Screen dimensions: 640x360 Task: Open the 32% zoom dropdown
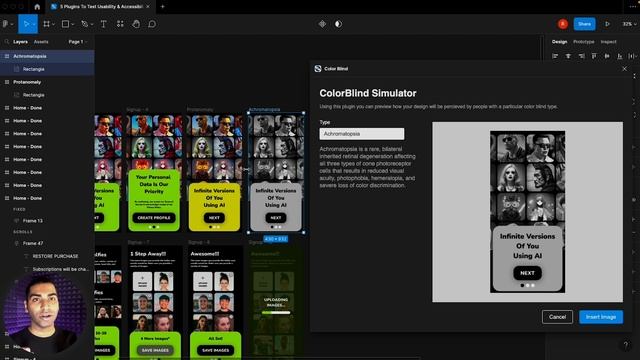point(629,24)
